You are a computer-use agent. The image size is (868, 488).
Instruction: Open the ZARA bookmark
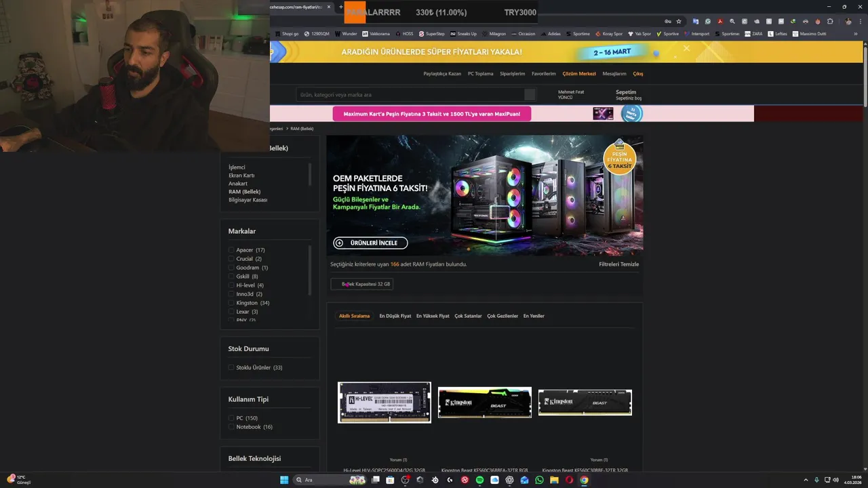point(753,33)
